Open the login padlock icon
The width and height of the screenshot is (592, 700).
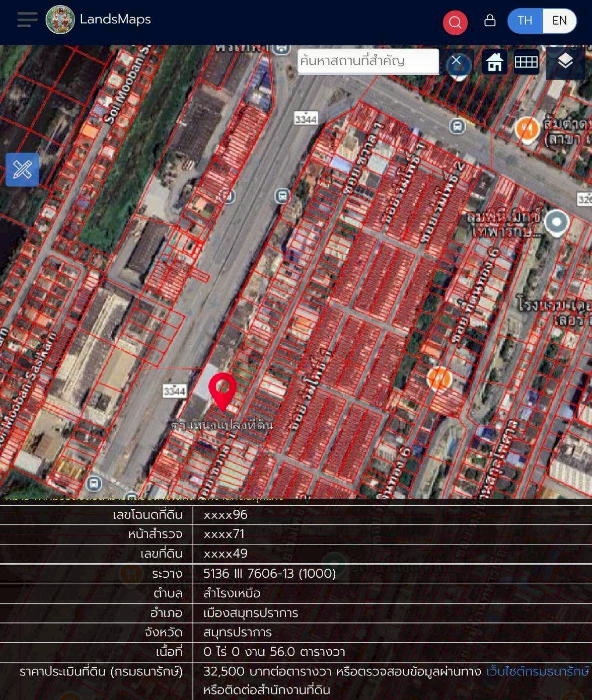tap(489, 21)
